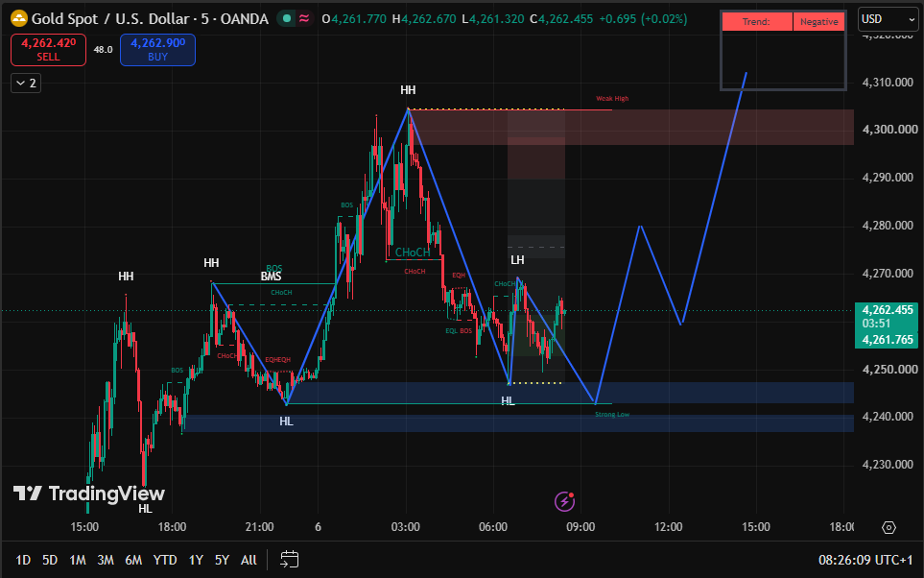Screen dimensions: 924x578
Task: Click the 4,270.000 price axis label
Action: (890, 273)
